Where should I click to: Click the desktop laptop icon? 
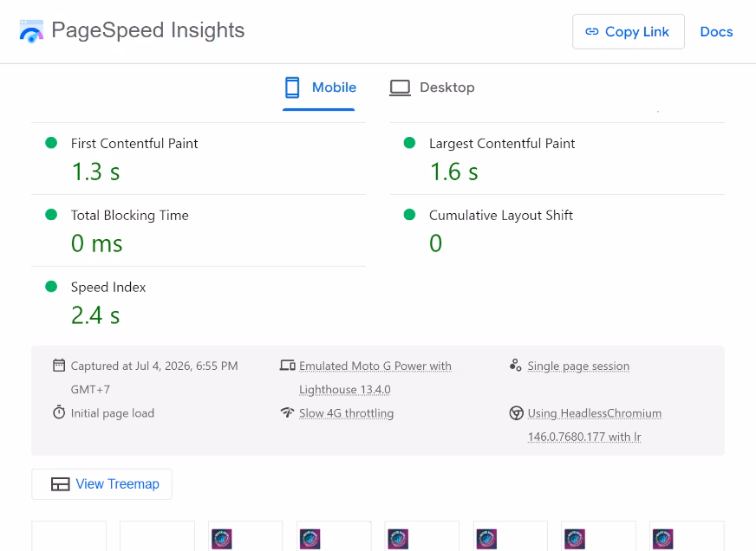click(x=400, y=88)
